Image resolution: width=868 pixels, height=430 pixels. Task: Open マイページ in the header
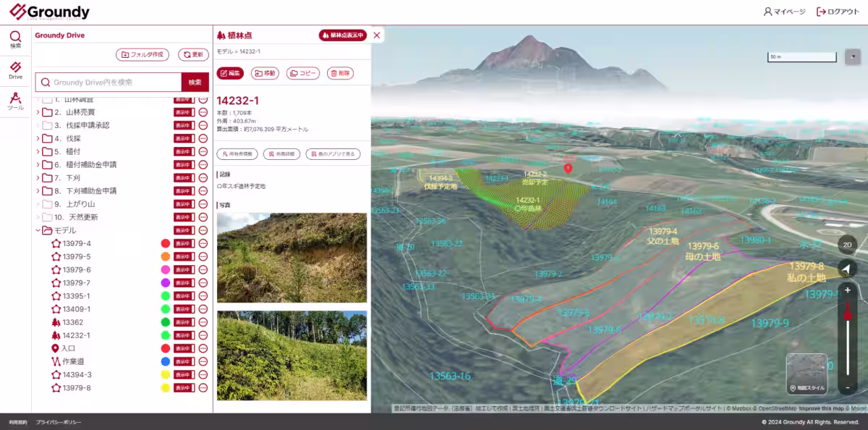click(784, 12)
